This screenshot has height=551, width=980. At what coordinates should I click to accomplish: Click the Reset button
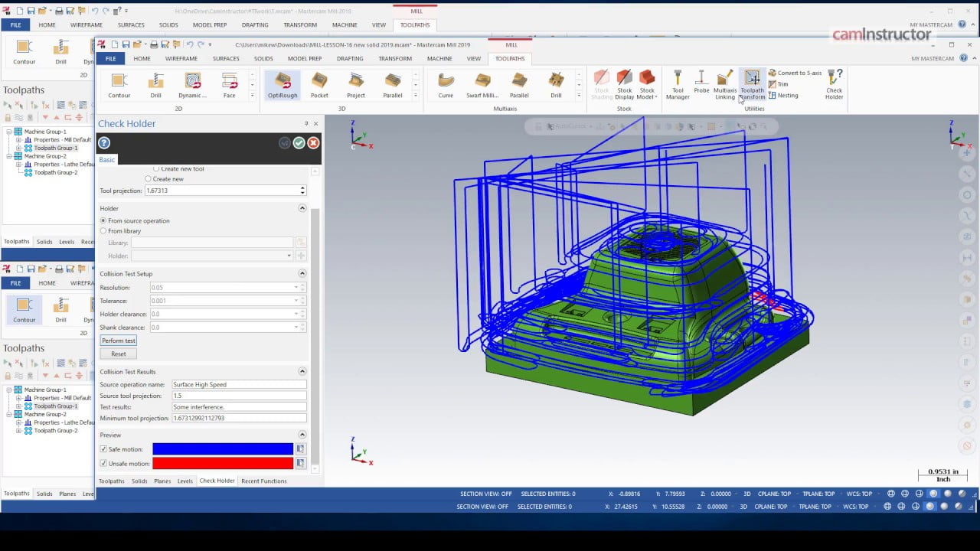[119, 354]
